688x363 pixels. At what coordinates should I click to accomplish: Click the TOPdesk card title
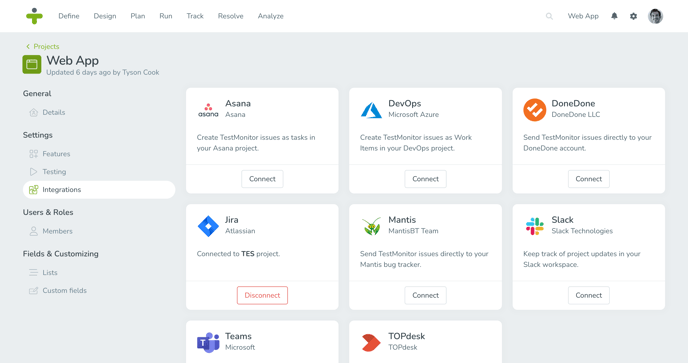point(407,336)
